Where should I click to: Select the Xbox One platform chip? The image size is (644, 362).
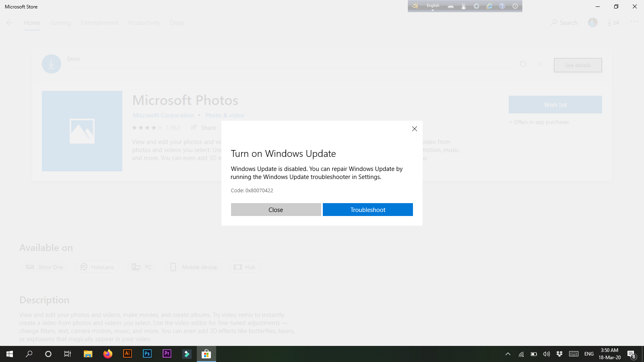pos(44,267)
